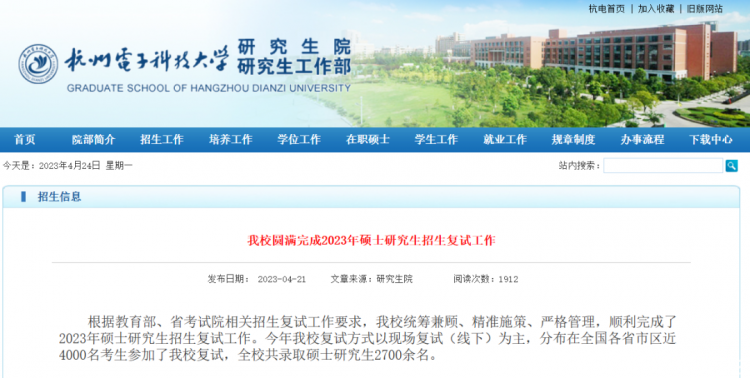Viewport: 750px width, 378px height.
Task: Open the 院部简介 menu
Action: tap(93, 140)
